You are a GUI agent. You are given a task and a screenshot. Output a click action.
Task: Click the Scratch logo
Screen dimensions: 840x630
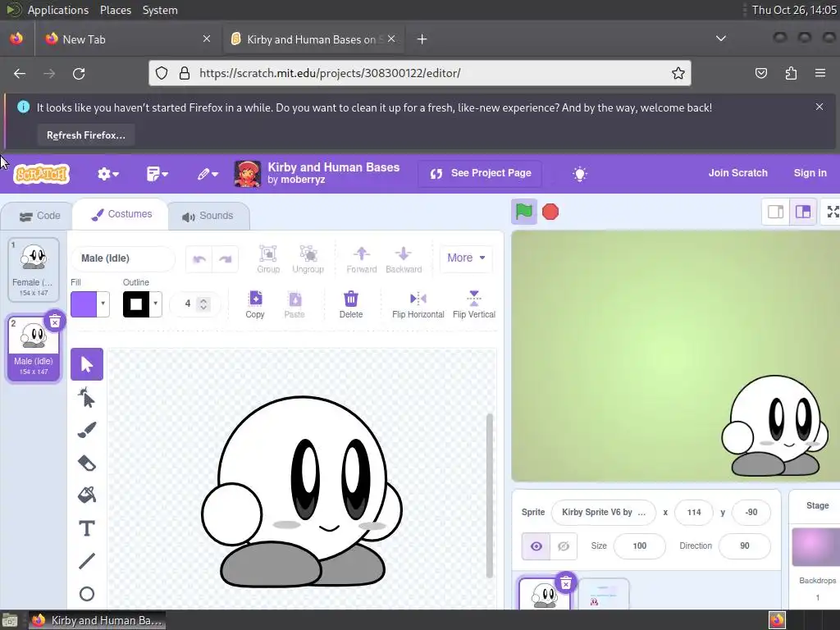(41, 174)
